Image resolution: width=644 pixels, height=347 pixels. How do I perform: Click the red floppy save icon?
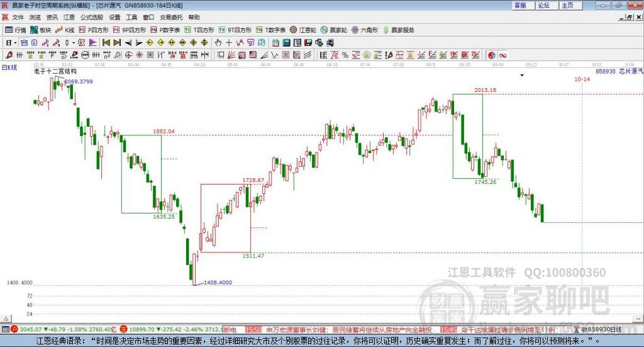pyautogui.click(x=308, y=43)
